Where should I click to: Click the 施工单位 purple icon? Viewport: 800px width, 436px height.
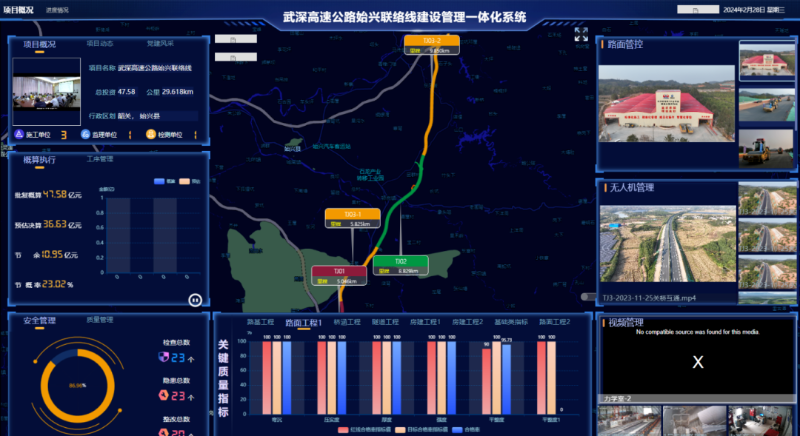point(18,133)
